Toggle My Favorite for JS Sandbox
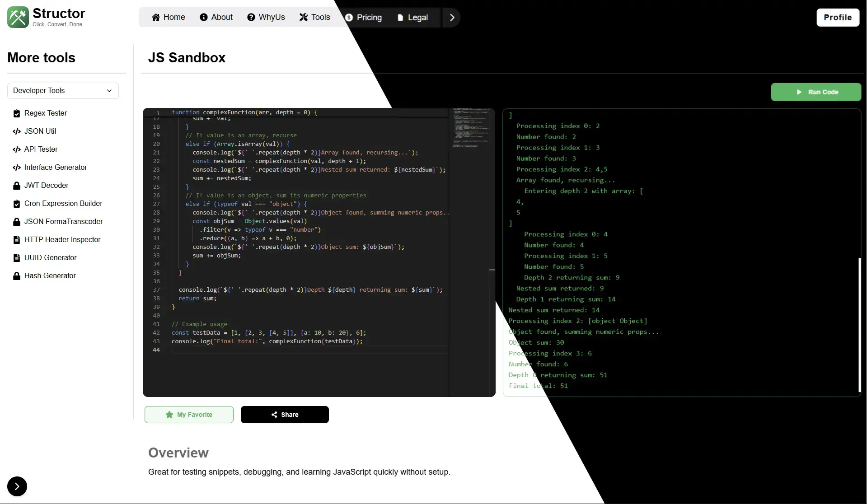Screen dimensions: 867x504 tap(189, 415)
